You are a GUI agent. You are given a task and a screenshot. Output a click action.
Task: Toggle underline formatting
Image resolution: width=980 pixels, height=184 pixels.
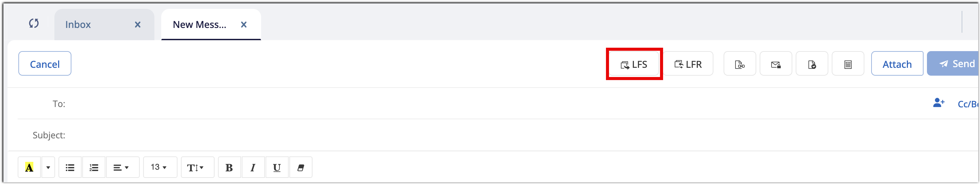point(277,168)
